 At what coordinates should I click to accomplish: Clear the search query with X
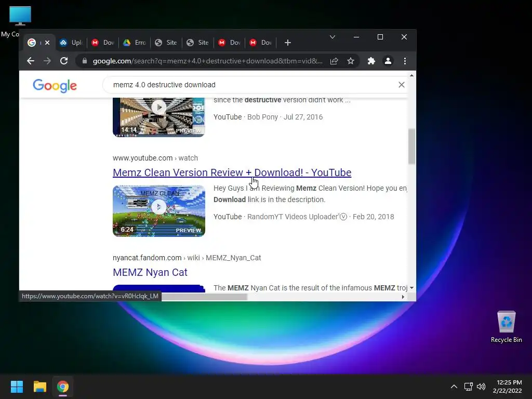[402, 85]
